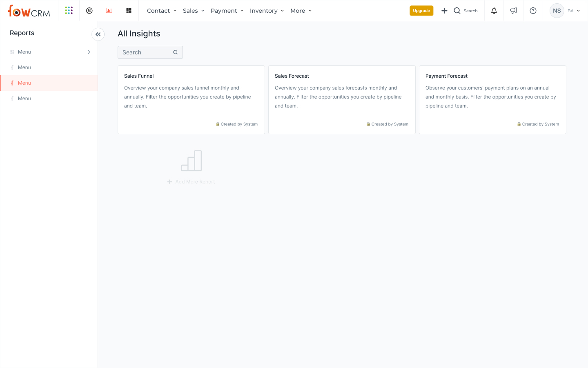The width and height of the screenshot is (588, 368).
Task: Open the help question mark icon
Action: (533, 11)
